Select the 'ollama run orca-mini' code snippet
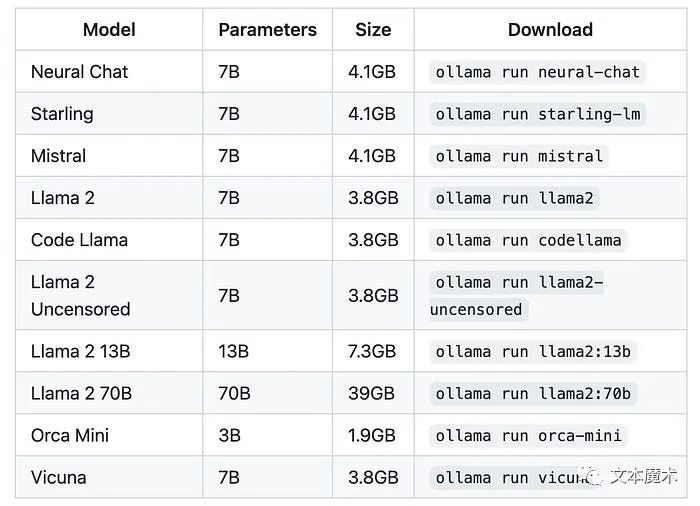Image resolution: width=700 pixels, height=506 pixels. [528, 435]
